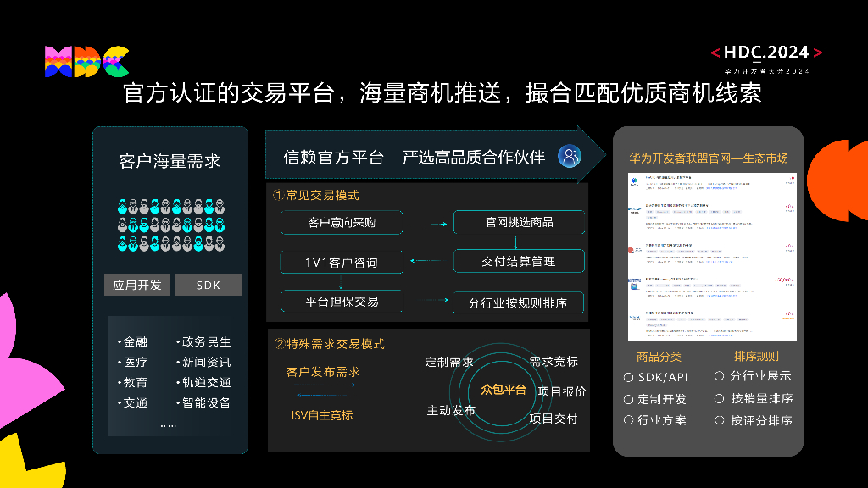Viewport: 868px width, 488px height.
Task: Click the ellipsis below the industry list
Action: (167, 425)
